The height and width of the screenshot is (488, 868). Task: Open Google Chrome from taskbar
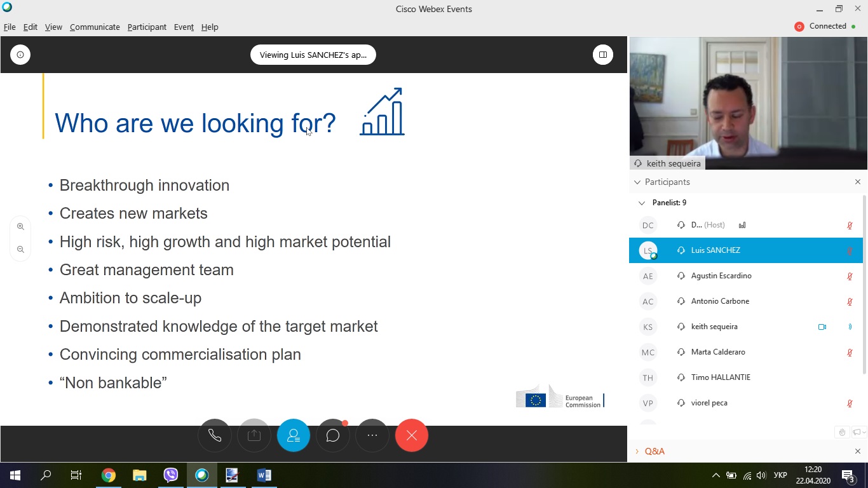(109, 475)
